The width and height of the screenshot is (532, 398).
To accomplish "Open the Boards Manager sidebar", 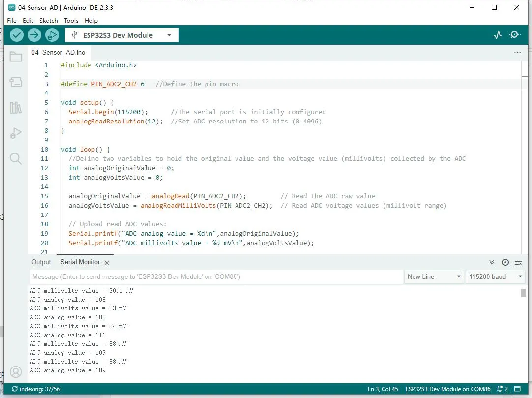I will click(16, 82).
